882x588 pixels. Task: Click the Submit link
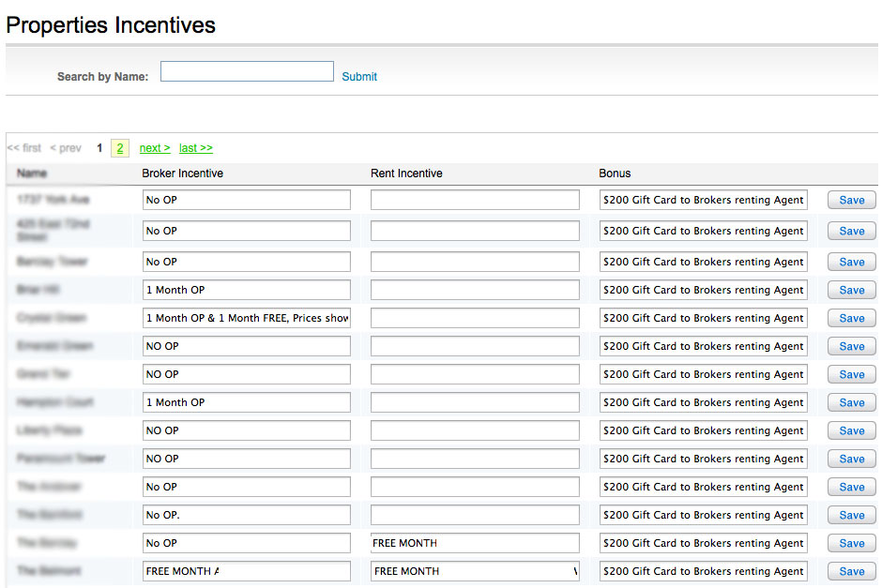(359, 77)
